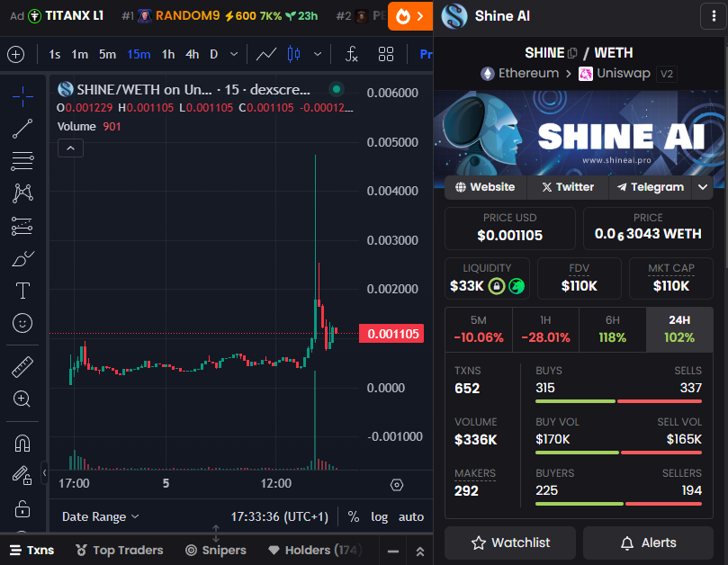Open the Date Range dropdown
Image resolution: width=728 pixels, height=565 pixels.
pyautogui.click(x=101, y=516)
